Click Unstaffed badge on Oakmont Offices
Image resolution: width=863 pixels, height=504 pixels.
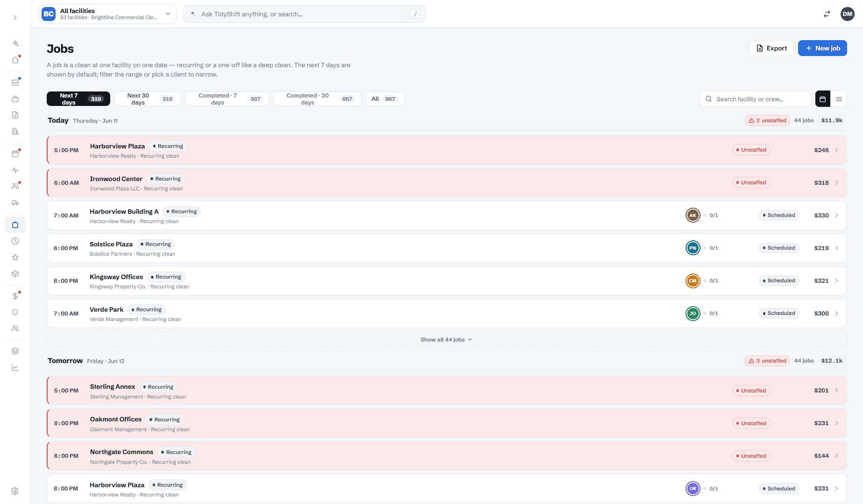point(751,423)
